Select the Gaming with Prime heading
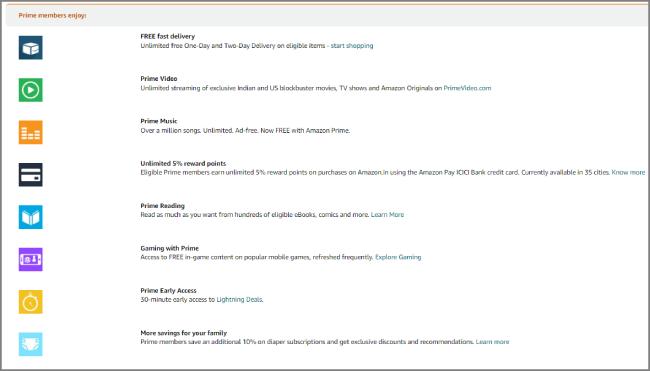This screenshot has height=371, width=650. [x=170, y=248]
